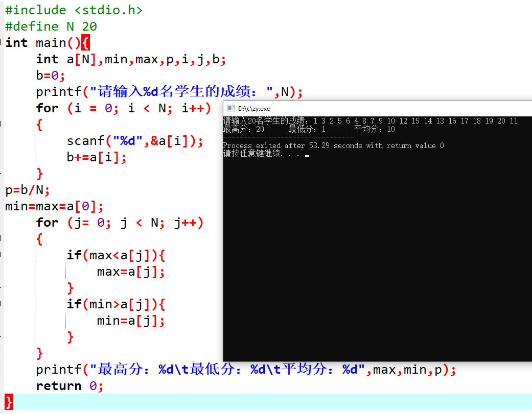This screenshot has width=532, height=414.
Task: Click the max=a[j]; statement
Action: coord(131,272)
